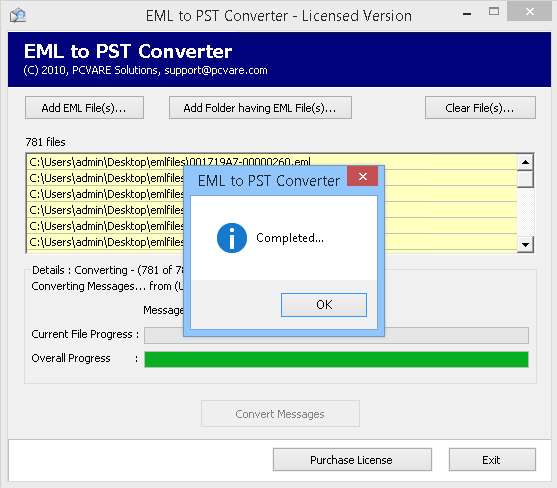Click the file list scroll down arrow
This screenshot has height=488, width=557.
(x=525, y=244)
